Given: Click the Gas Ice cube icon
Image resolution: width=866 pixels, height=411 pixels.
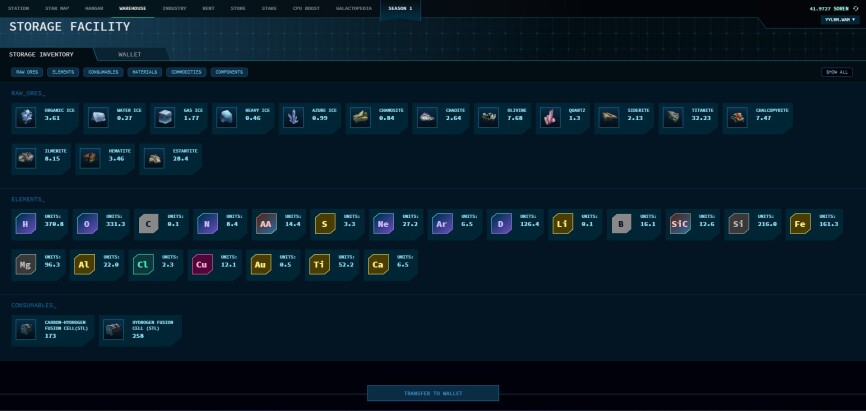Looking at the screenshot, I should (x=165, y=118).
